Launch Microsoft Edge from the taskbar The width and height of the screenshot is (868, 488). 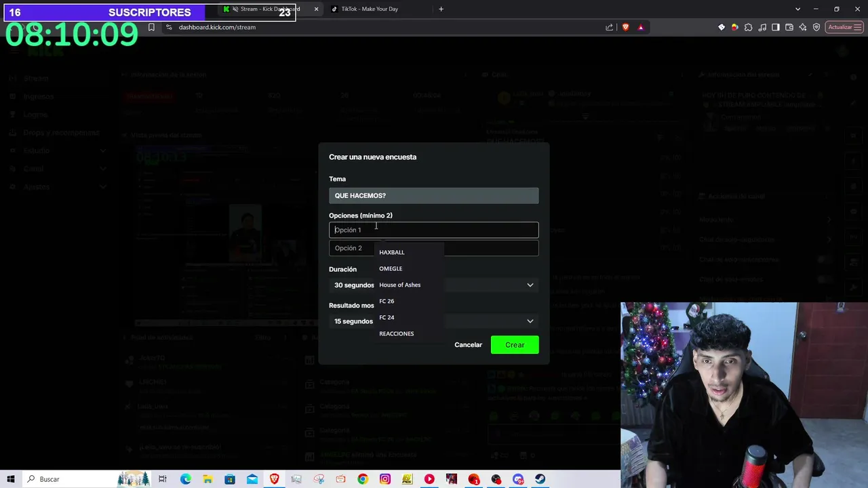(185, 479)
